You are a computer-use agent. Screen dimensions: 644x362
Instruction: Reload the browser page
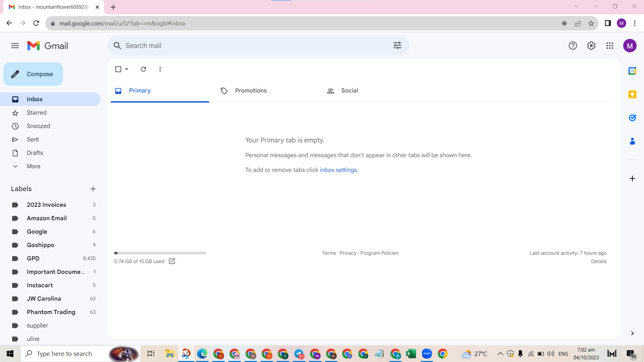36,23
